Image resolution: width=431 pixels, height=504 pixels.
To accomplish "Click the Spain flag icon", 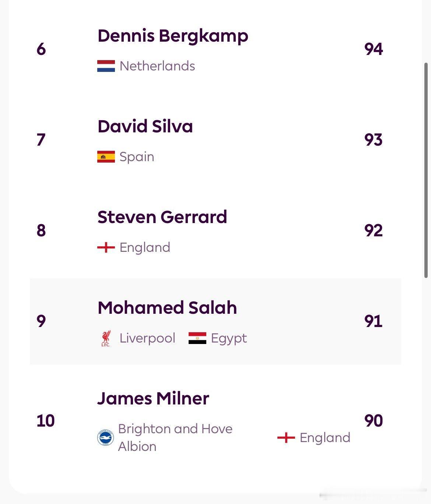I will [106, 157].
